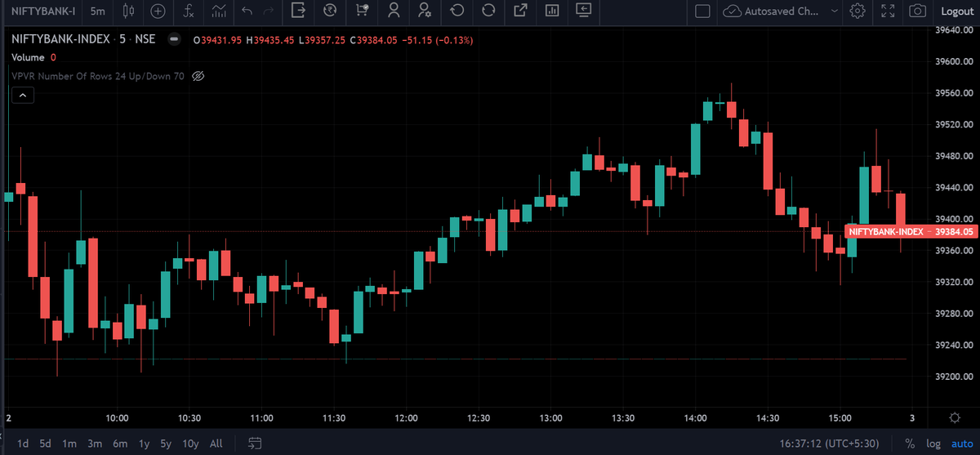Click the exit-door arrow icon in toolbar
The width and height of the screenshot is (980, 455).
298,11
